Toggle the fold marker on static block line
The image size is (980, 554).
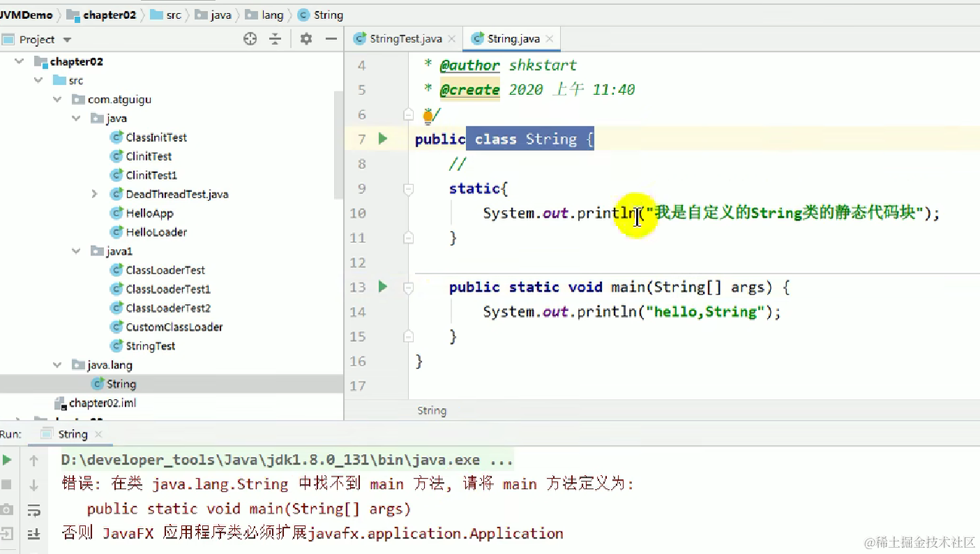pyautogui.click(x=409, y=189)
